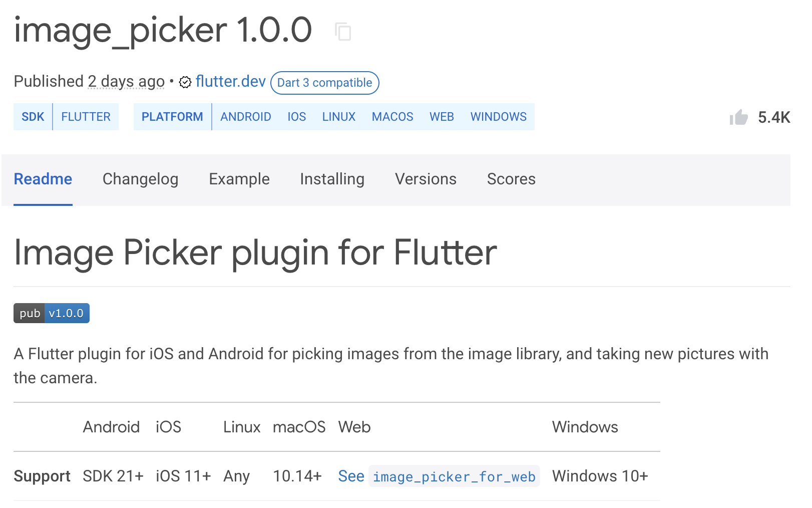Expand the PLATFORM tag group

(x=172, y=117)
